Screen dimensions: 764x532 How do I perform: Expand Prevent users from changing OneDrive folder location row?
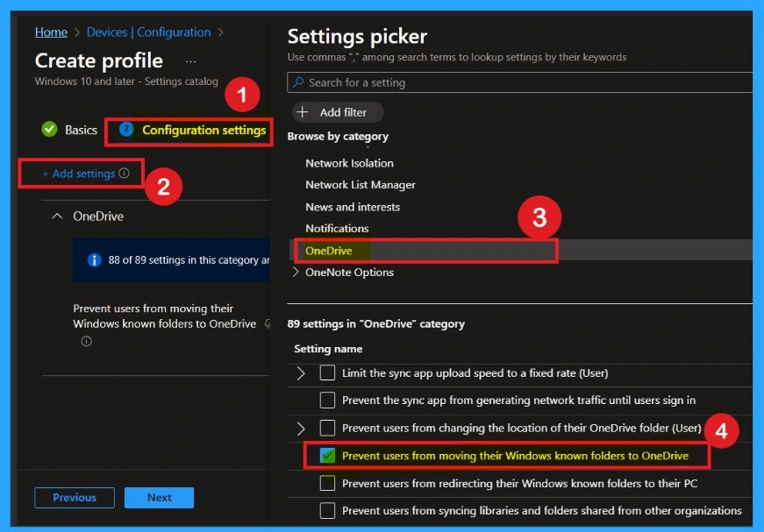pyautogui.click(x=301, y=429)
